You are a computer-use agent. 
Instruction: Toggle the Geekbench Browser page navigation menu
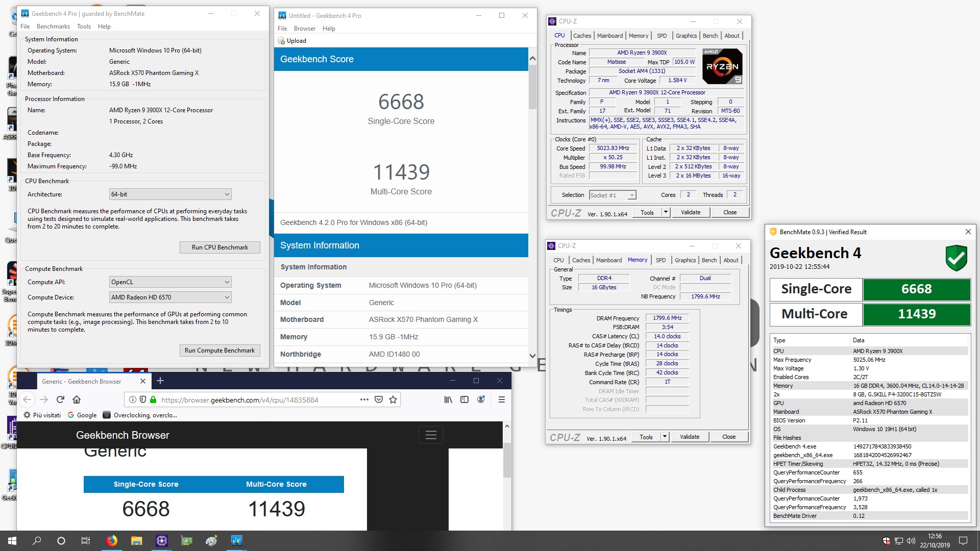coord(431,435)
